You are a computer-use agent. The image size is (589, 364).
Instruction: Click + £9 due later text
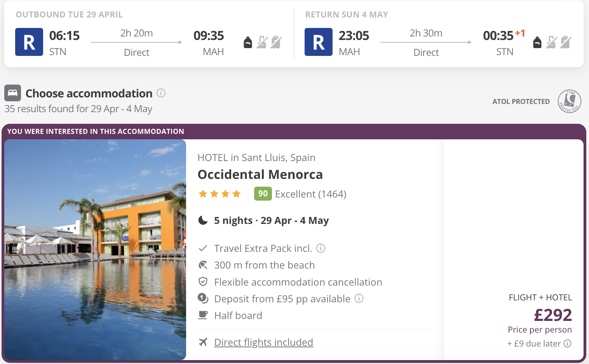534,343
